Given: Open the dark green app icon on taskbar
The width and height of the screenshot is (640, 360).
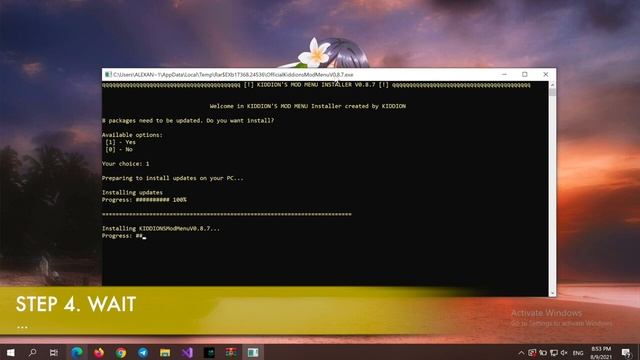Looking at the screenshot, I should 209,352.
